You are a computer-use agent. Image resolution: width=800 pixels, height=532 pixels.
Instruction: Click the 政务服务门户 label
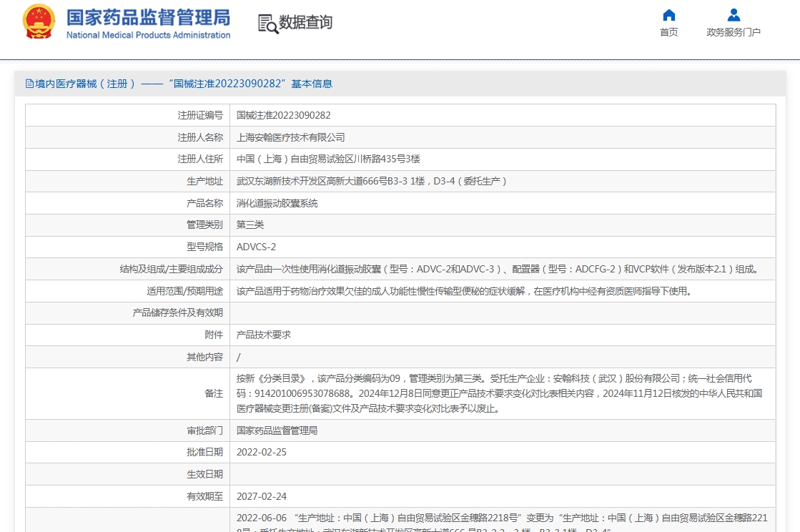click(734, 33)
